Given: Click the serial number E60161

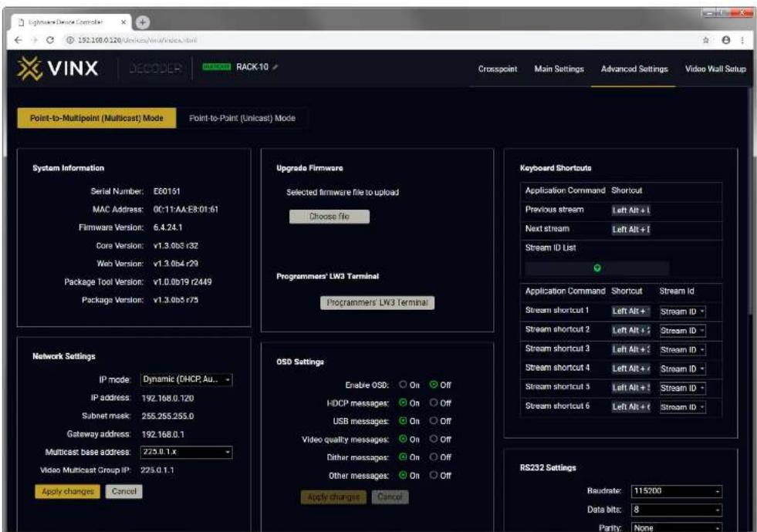Looking at the screenshot, I should pyautogui.click(x=167, y=191).
